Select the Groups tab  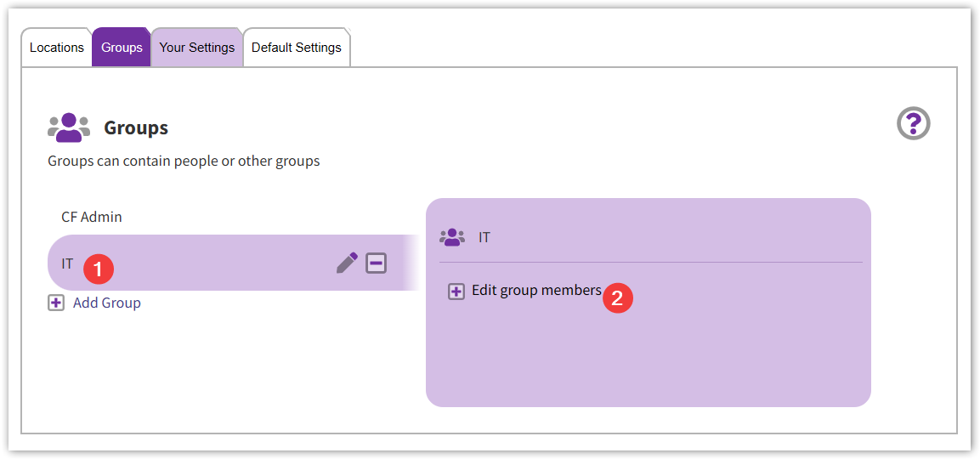tap(122, 48)
